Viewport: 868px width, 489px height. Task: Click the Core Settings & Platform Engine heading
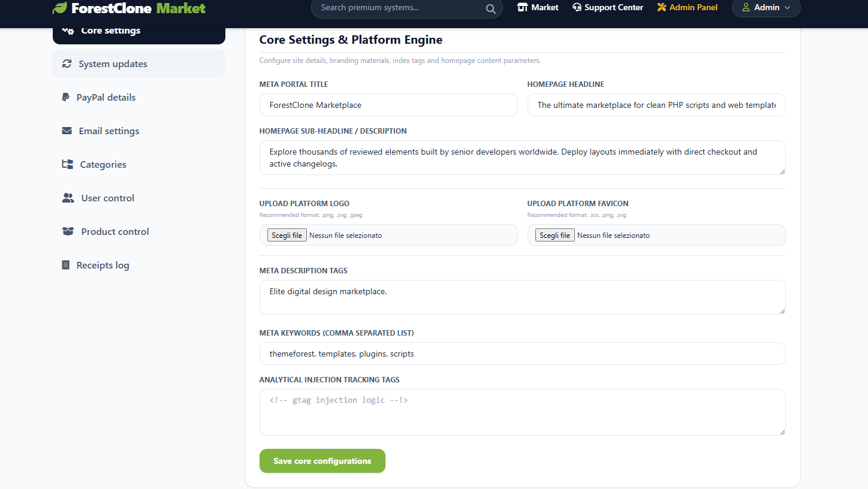coord(351,40)
